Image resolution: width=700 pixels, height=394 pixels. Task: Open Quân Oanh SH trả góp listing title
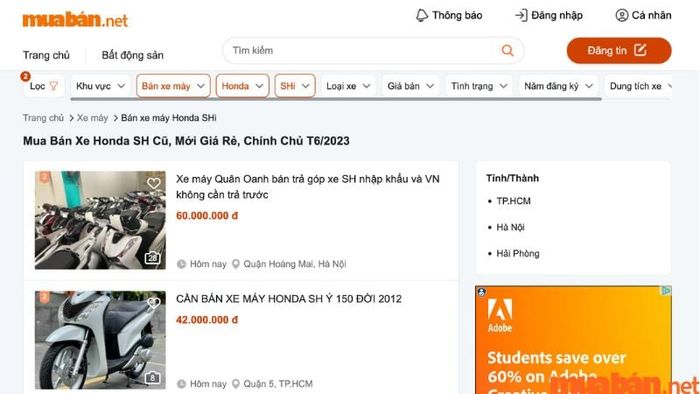coord(308,187)
